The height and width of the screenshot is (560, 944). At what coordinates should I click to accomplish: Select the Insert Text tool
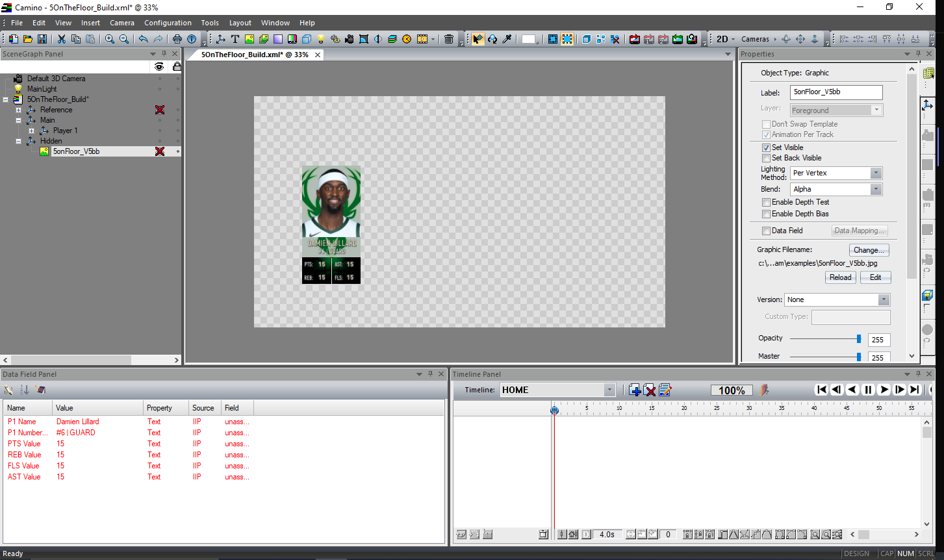(x=235, y=39)
